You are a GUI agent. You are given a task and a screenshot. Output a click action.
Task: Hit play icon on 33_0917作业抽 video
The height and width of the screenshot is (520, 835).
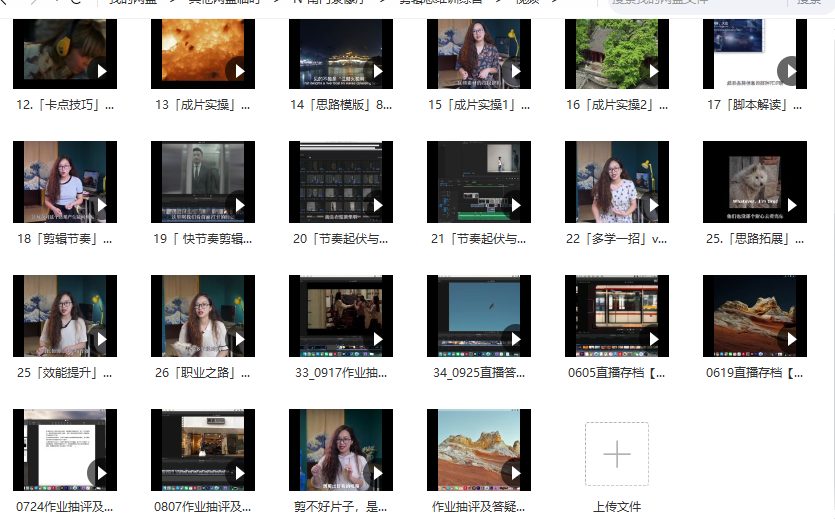click(x=377, y=339)
